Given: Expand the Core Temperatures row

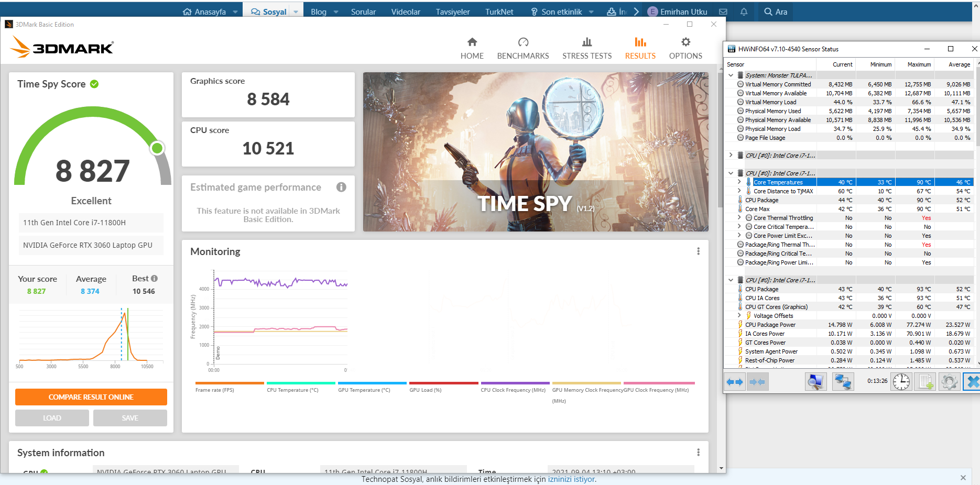Looking at the screenshot, I should coord(739,182).
